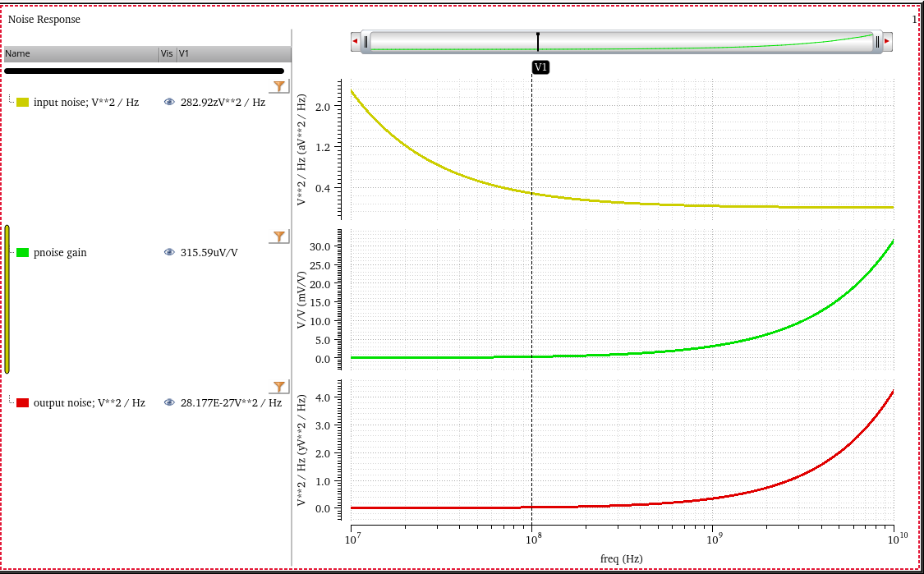924x574 pixels.
Task: Click the right grip handle of zoom bar
Action: (x=877, y=41)
